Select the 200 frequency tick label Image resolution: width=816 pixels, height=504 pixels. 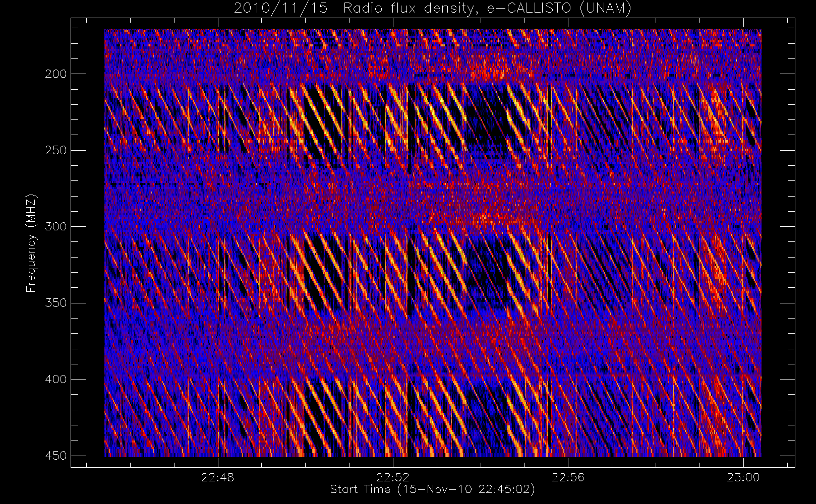pyautogui.click(x=55, y=74)
